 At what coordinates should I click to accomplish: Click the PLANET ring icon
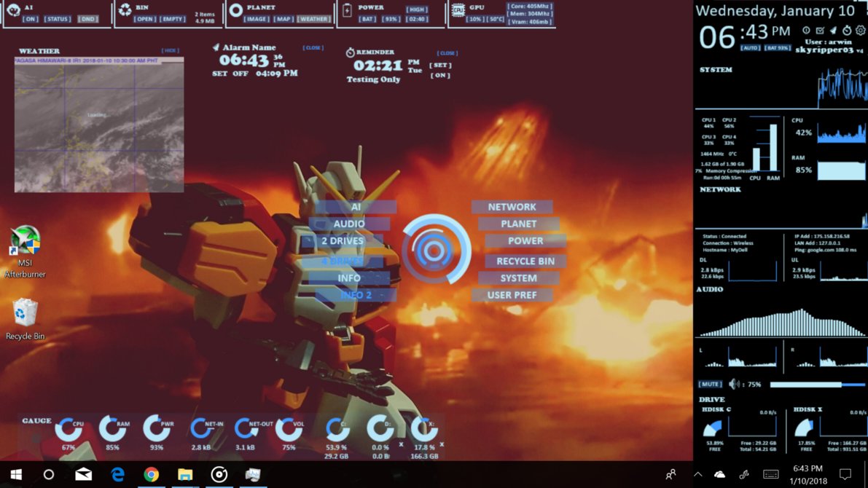[236, 10]
